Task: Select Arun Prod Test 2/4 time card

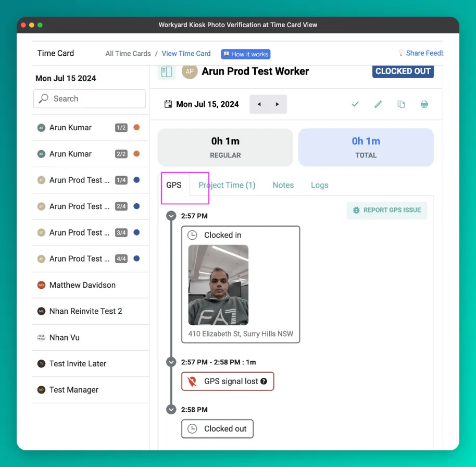Action: 91,206
